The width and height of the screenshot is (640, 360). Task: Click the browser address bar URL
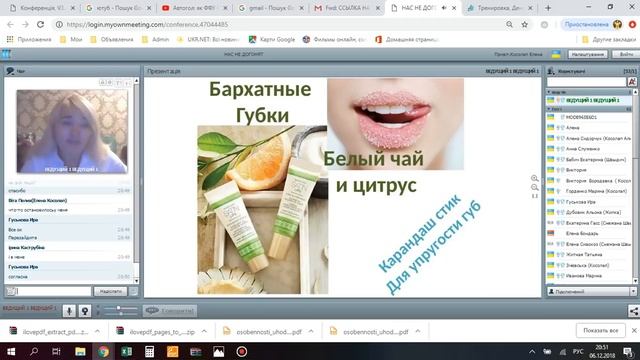(x=147, y=24)
